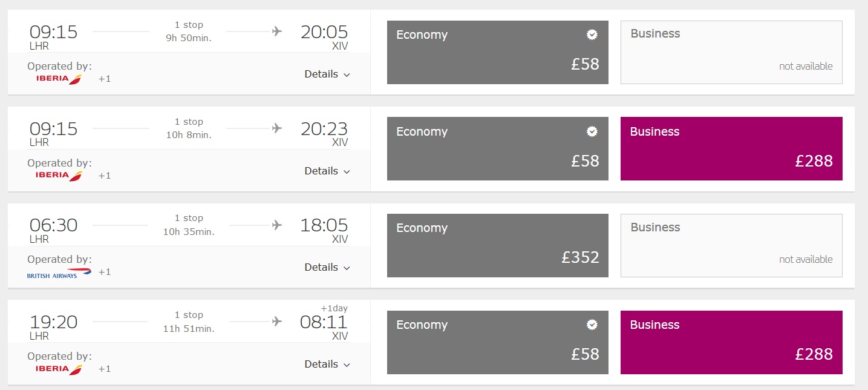Click the +1 operator link on 06:30 flight

click(105, 272)
